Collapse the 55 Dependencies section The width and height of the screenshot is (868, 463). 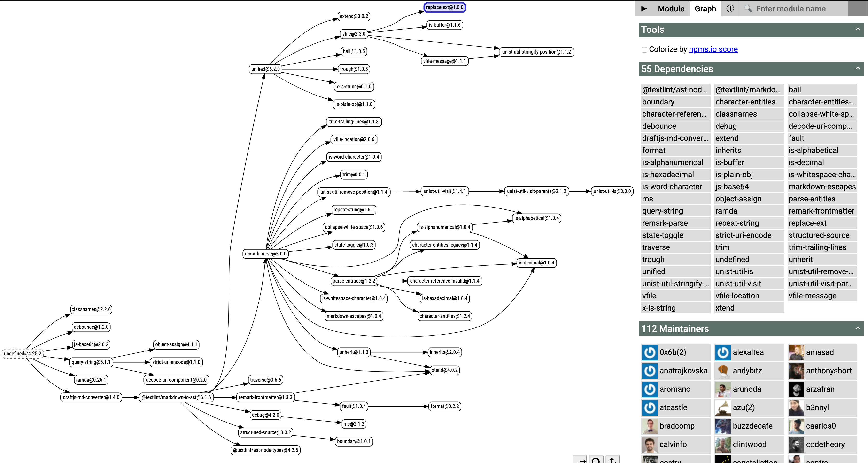(x=857, y=68)
